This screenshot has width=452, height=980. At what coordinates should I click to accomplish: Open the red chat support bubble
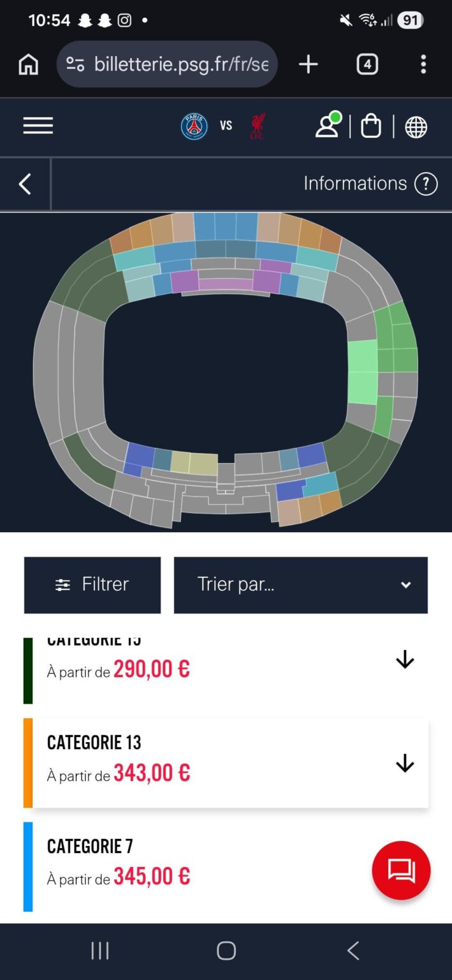click(401, 870)
